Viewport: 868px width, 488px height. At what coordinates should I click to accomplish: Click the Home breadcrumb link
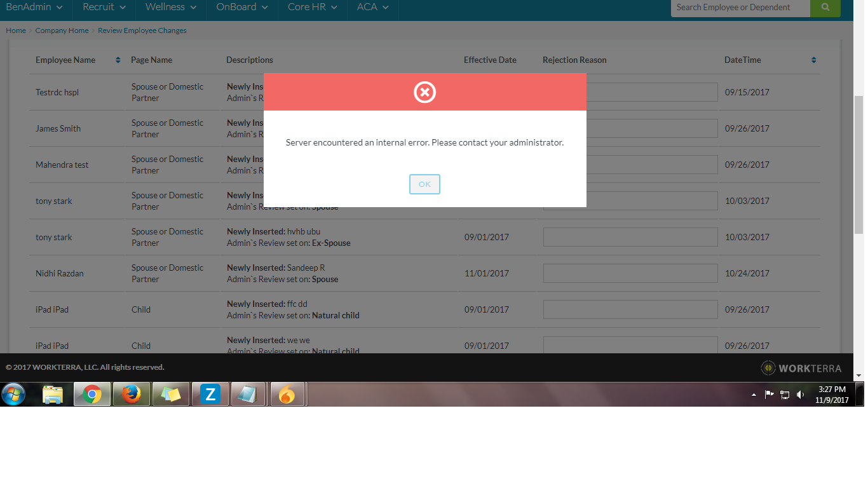tap(16, 30)
